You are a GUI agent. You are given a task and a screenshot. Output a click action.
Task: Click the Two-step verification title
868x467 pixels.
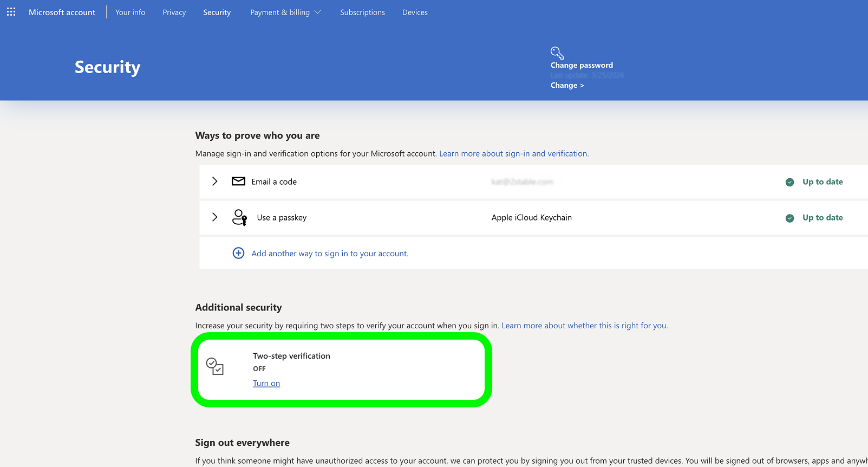(291, 356)
